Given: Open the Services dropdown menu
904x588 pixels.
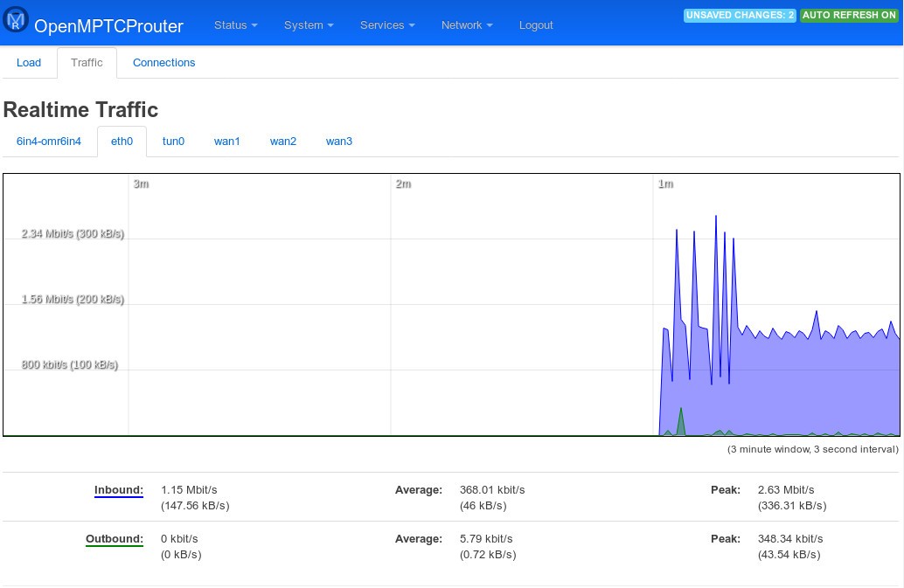Looking at the screenshot, I should coord(387,25).
